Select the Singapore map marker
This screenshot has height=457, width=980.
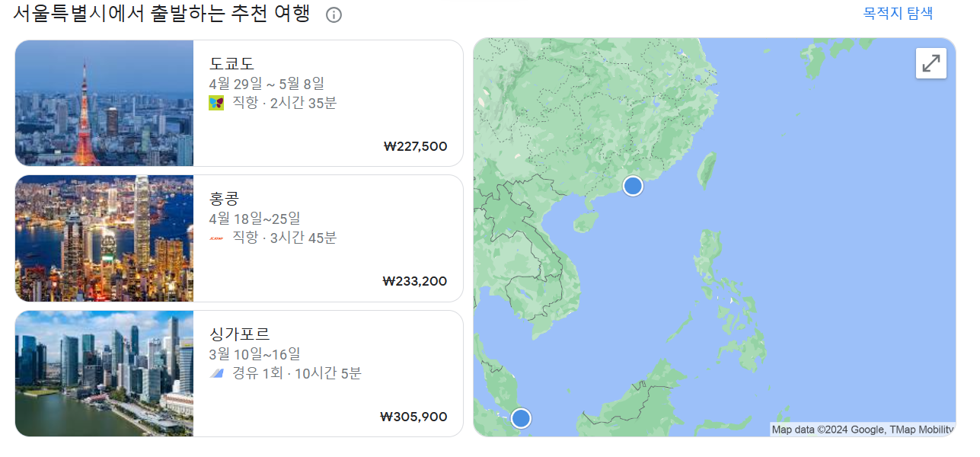coord(521,417)
